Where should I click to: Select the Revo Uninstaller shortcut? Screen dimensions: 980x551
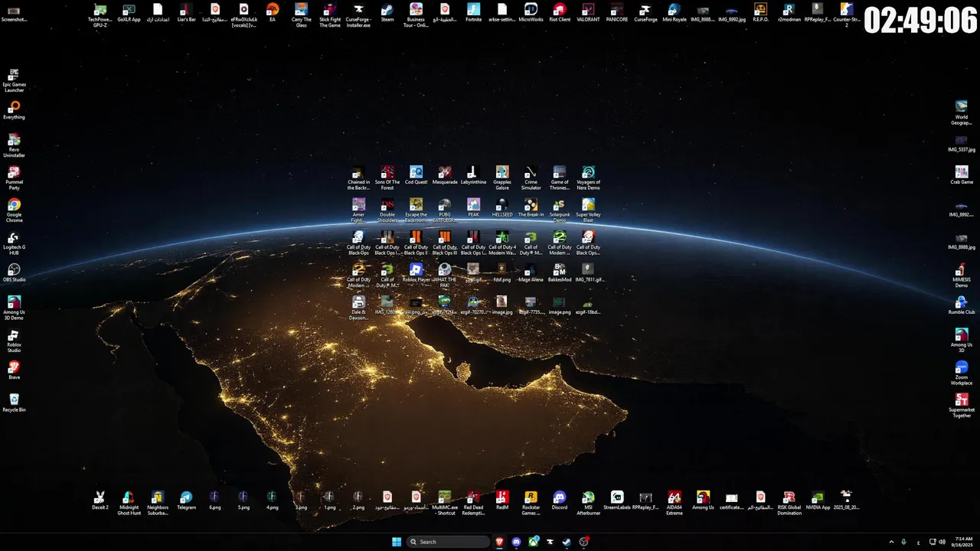pyautogui.click(x=14, y=145)
